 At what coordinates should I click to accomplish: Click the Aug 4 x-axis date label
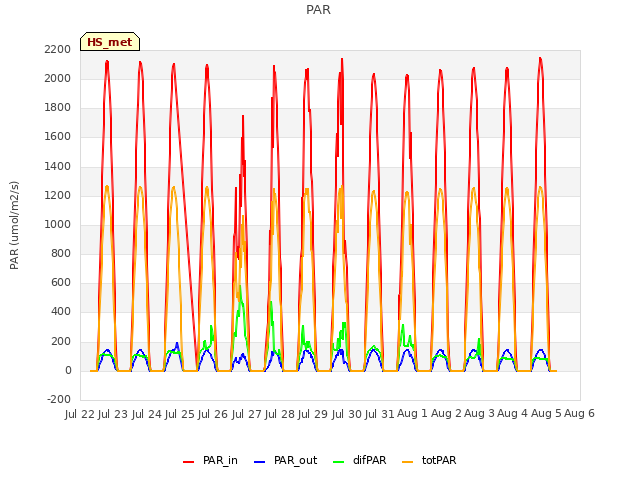click(513, 414)
